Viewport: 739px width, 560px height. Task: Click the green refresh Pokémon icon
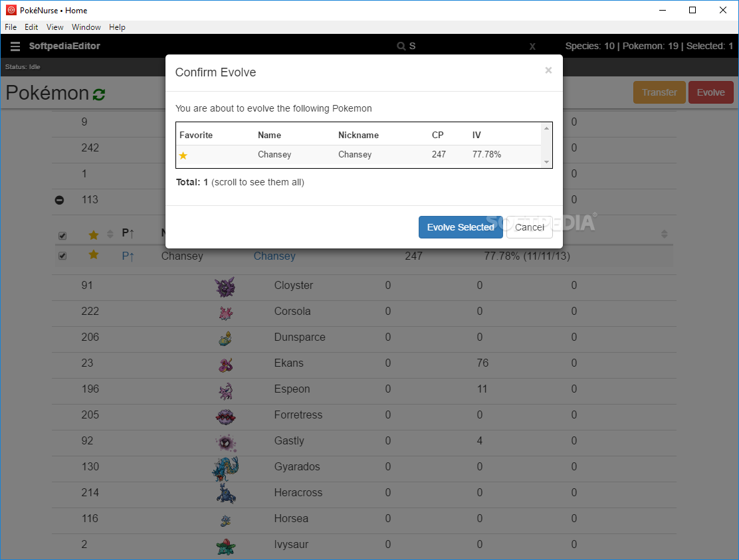coord(98,94)
